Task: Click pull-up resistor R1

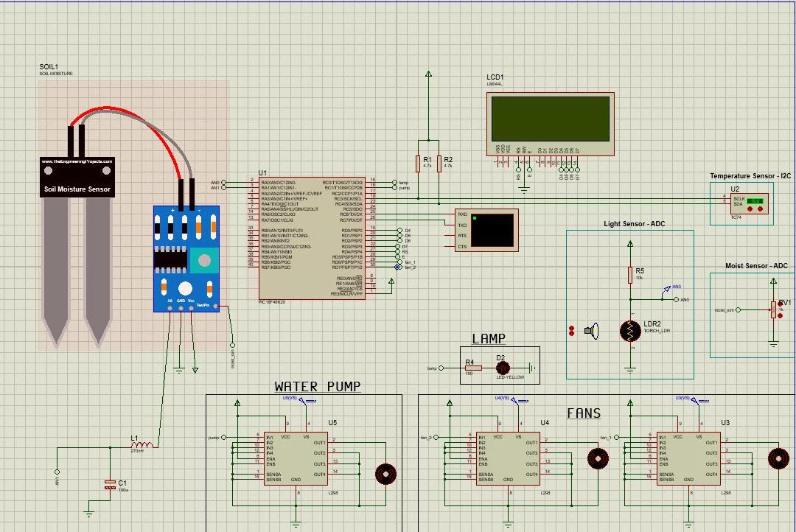Action: (427, 164)
